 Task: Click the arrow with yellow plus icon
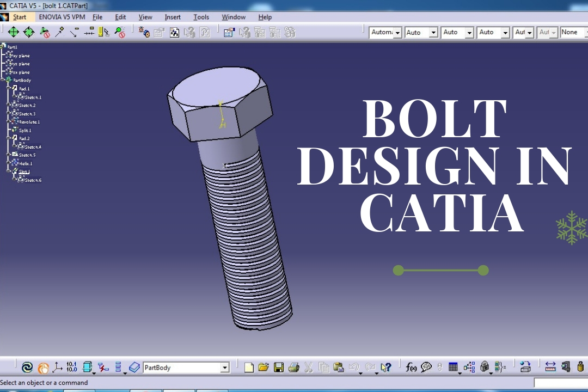[x=59, y=32]
